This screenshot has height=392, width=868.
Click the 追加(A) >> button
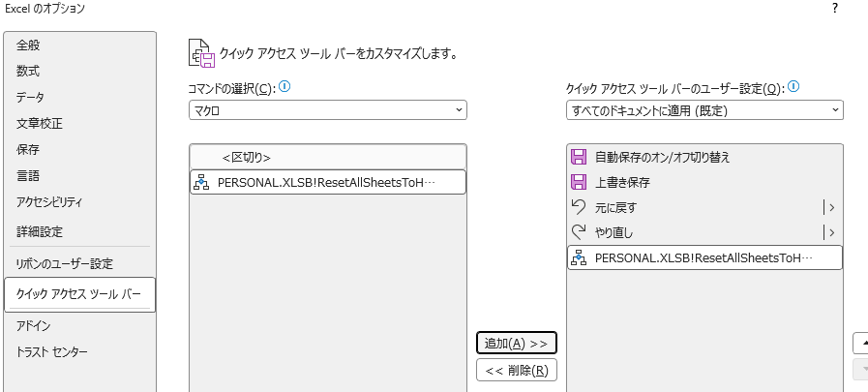(516, 344)
